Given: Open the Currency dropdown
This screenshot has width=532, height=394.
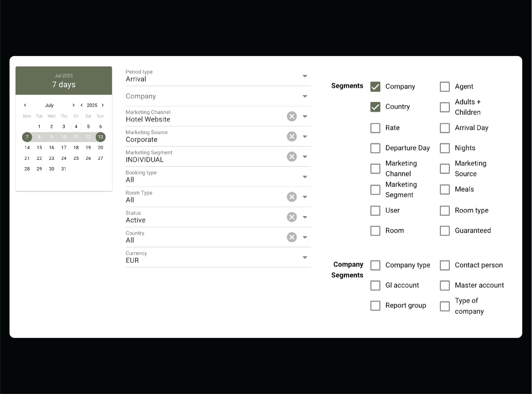Looking at the screenshot, I should click(x=305, y=257).
